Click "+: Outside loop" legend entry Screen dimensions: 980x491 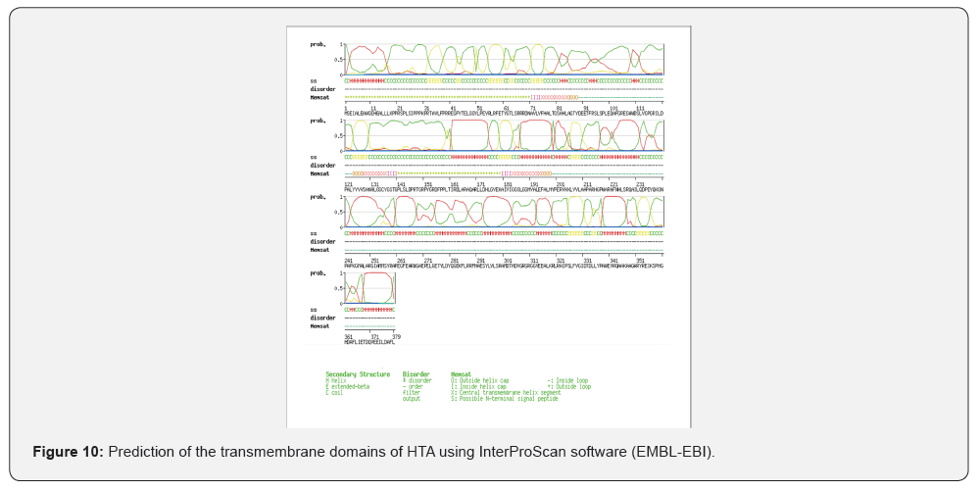569,386
